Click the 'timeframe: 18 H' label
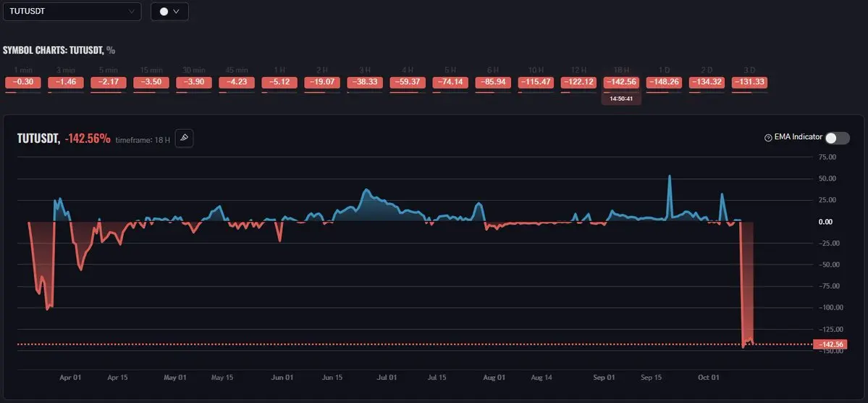868x403 pixels. click(143, 140)
